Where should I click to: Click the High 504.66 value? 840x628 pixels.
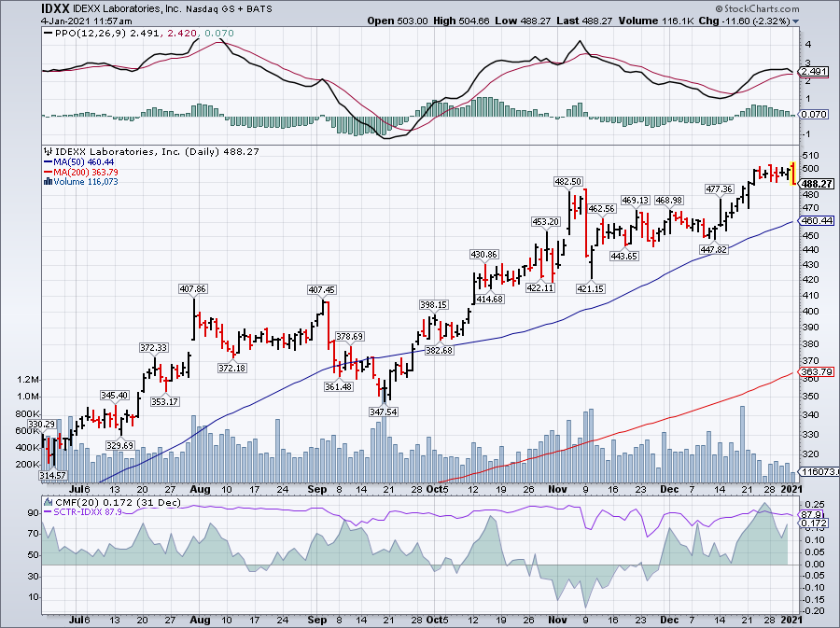(x=461, y=21)
